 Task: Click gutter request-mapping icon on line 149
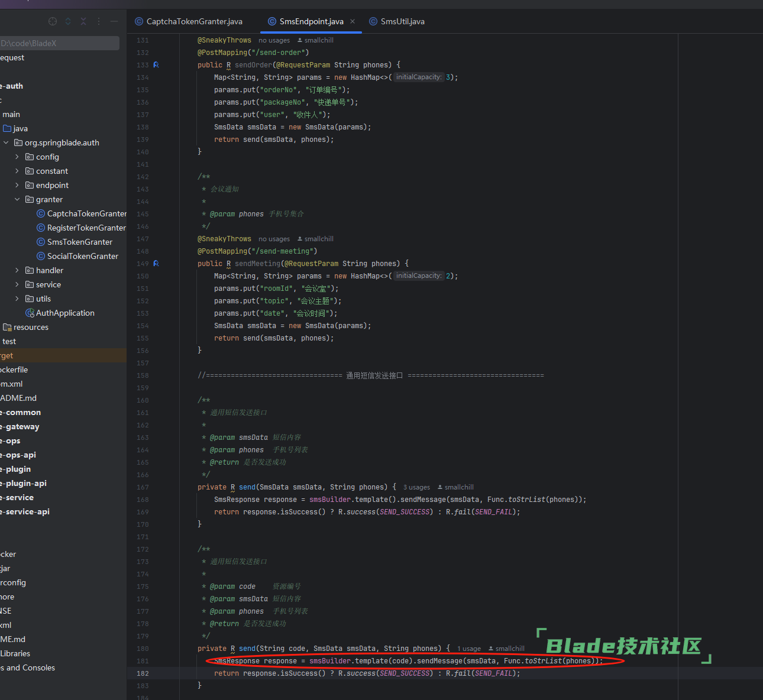[156, 264]
